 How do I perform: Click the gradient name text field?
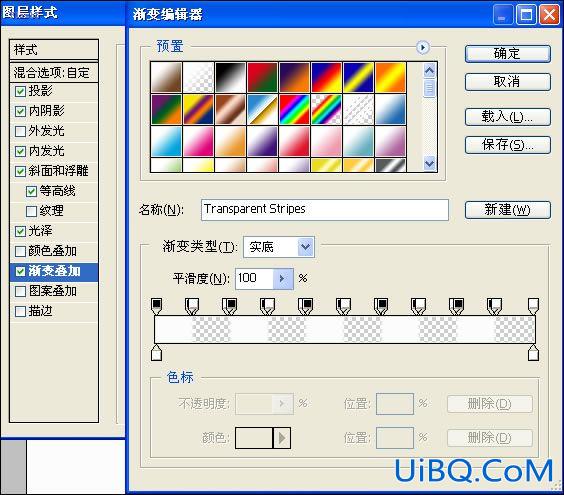coord(325,209)
